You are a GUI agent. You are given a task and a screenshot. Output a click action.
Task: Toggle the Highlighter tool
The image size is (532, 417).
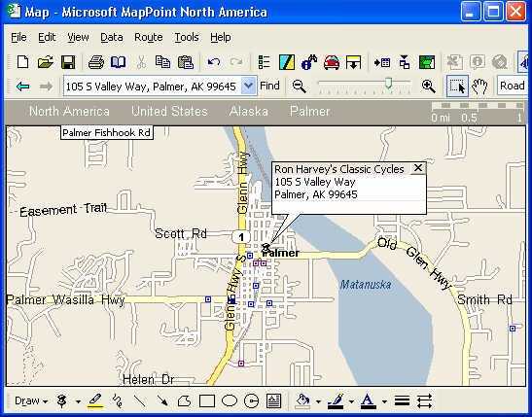click(95, 401)
